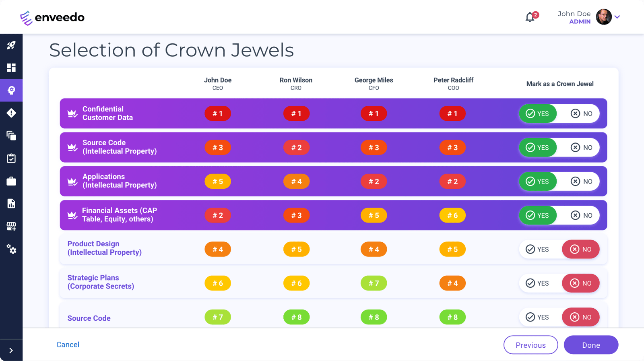Click the Done button

click(591, 345)
